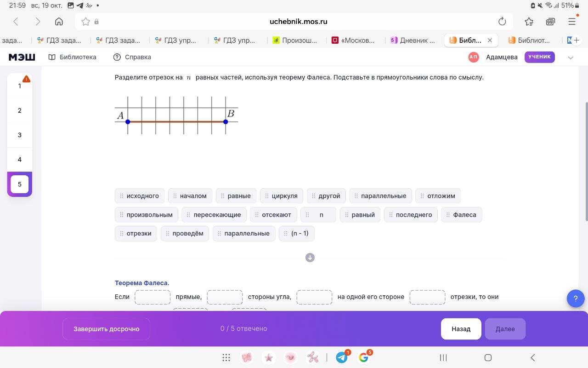Tap the Android home navigation button
Image resolution: width=588 pixels, height=368 pixels.
(x=488, y=357)
